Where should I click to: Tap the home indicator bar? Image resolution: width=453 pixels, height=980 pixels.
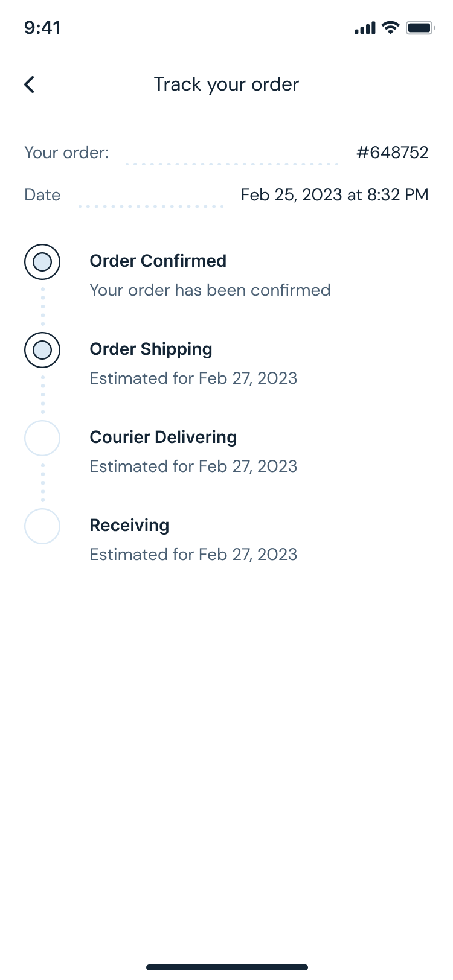click(226, 967)
